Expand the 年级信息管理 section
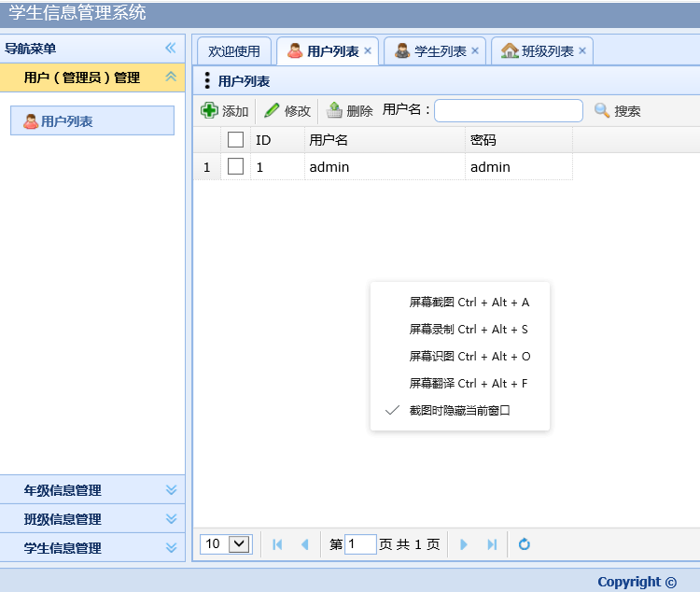Screen dimensions: 700x592 (x=171, y=490)
